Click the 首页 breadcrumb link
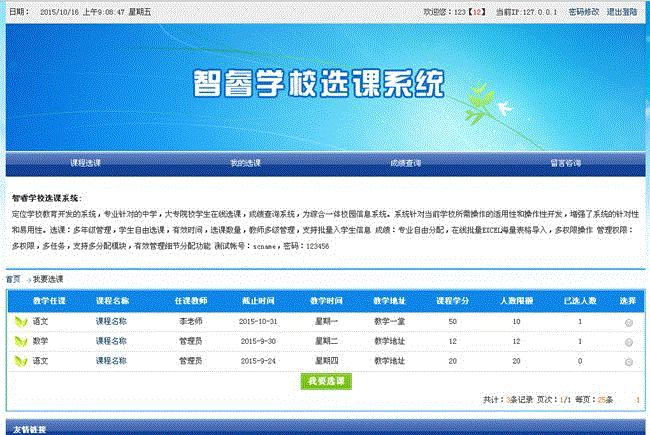The image size is (650, 435). click(x=13, y=278)
